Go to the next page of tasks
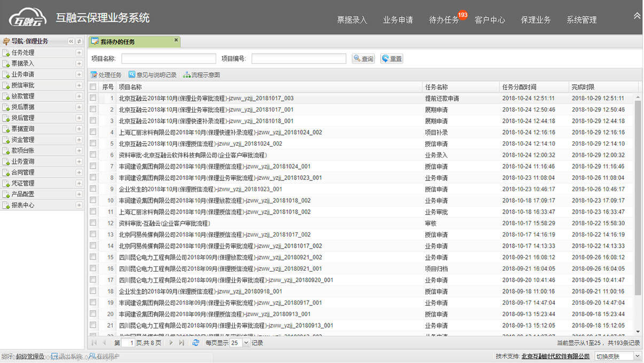This screenshot has width=644, height=363. 171,343
